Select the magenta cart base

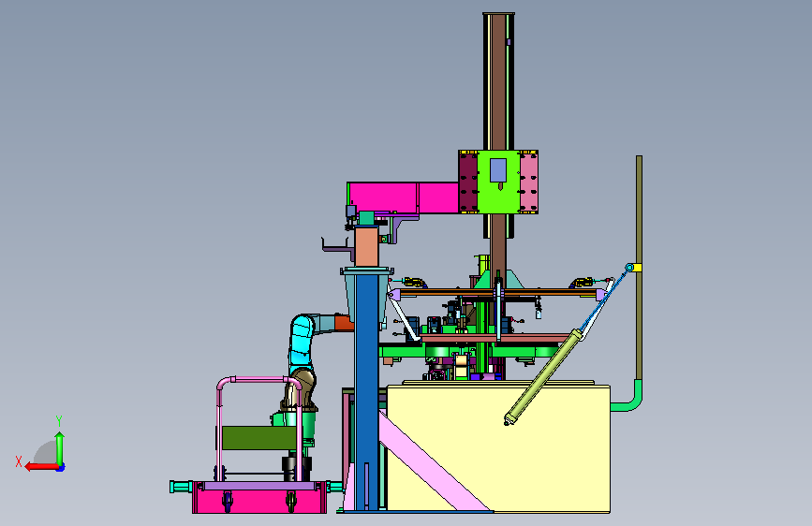(x=258, y=501)
